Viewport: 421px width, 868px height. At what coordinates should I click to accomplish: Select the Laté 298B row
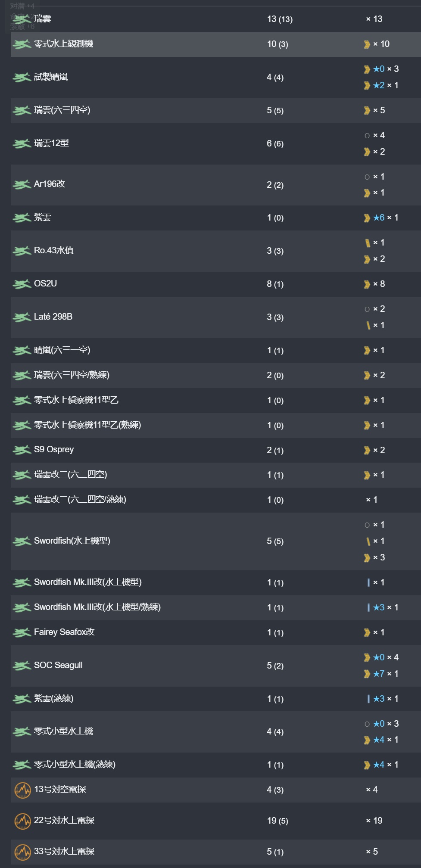[x=216, y=317]
